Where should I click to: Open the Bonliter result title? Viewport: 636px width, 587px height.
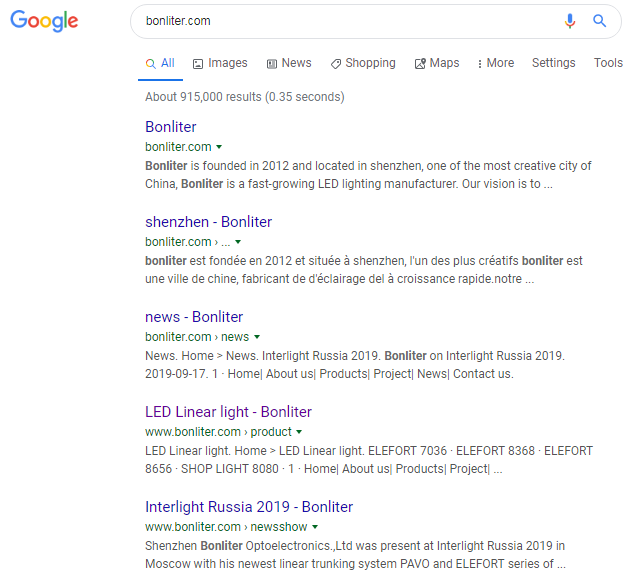pos(171,127)
